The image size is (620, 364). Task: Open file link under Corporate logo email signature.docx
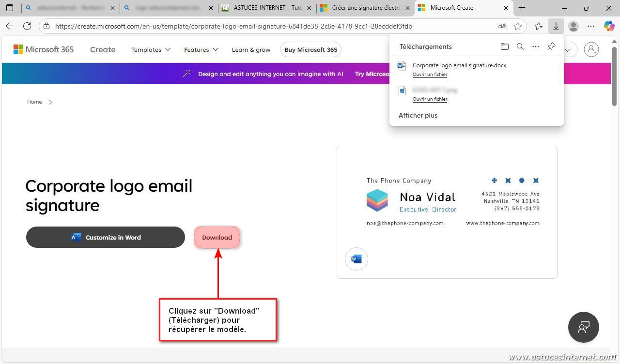tap(430, 75)
